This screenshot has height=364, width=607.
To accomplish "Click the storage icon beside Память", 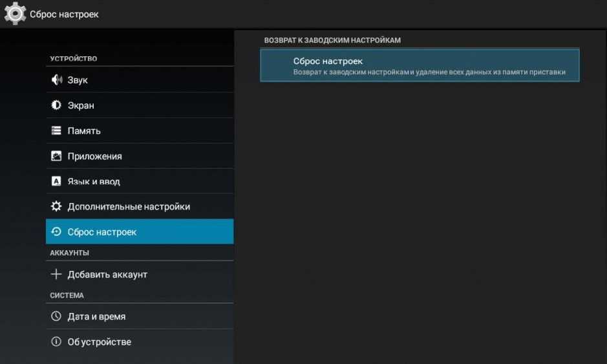I will point(56,131).
